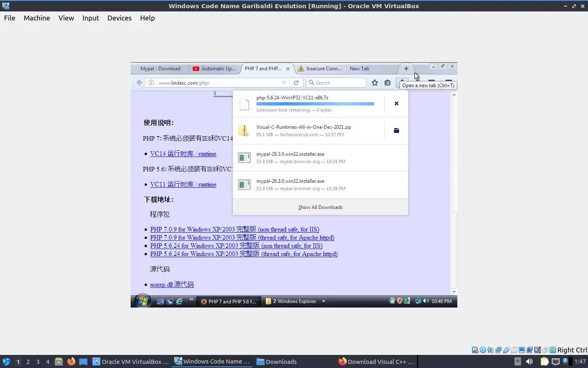Launch Firefox from host panel
588x368 pixels.
(71, 361)
